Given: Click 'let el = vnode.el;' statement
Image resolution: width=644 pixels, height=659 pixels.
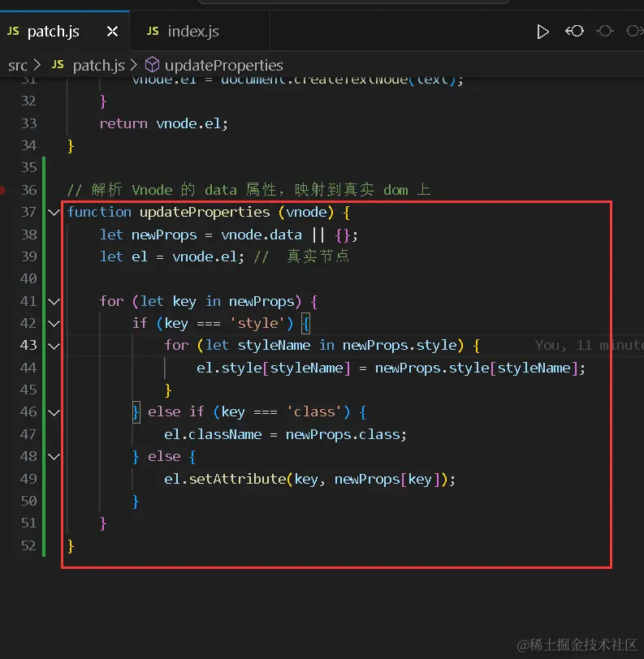Looking at the screenshot, I should coord(171,256).
